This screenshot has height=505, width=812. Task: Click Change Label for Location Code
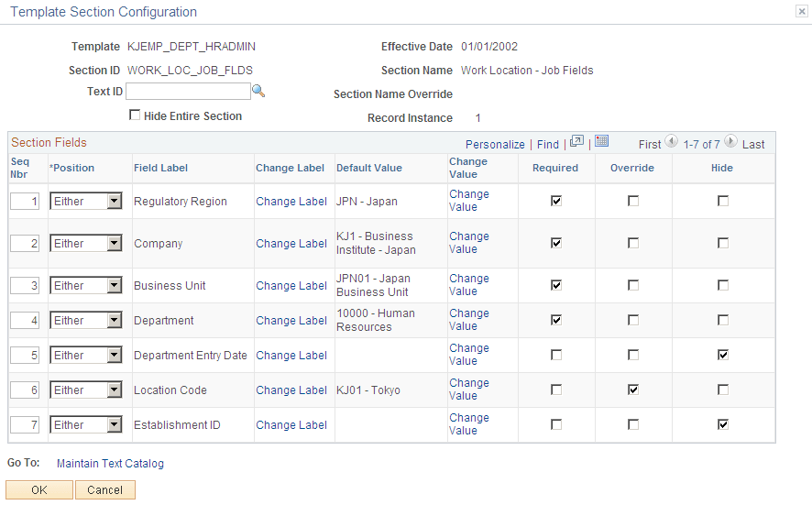[x=291, y=390]
